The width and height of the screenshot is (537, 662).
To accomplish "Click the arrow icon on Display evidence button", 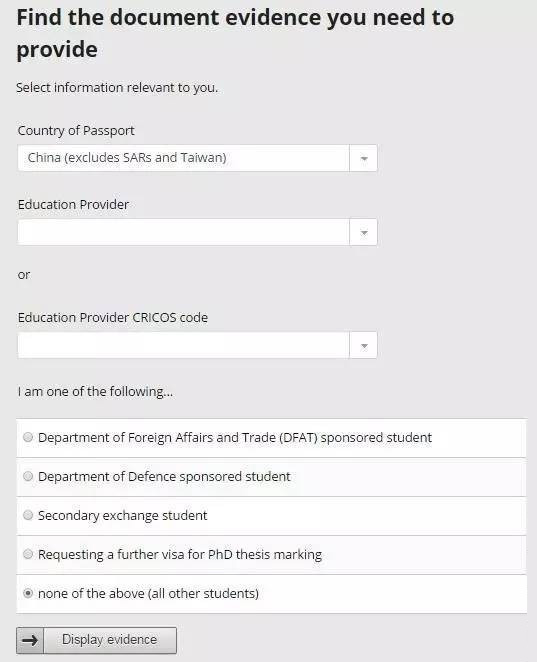I will pyautogui.click(x=30, y=640).
